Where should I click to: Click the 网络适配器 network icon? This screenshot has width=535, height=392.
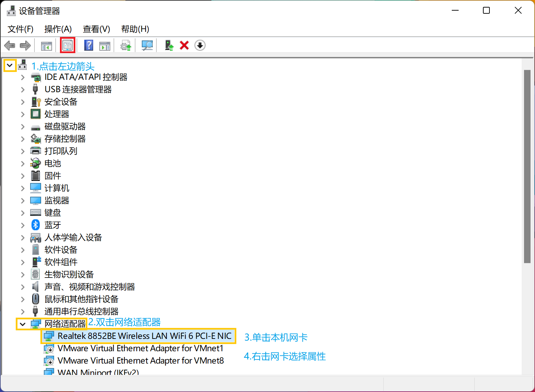36,324
